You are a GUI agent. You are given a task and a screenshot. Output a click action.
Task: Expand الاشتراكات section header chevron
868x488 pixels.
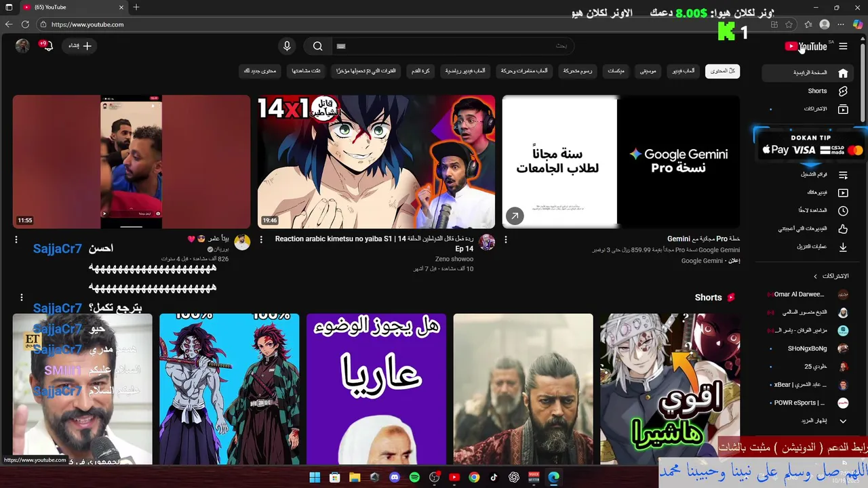816,276
